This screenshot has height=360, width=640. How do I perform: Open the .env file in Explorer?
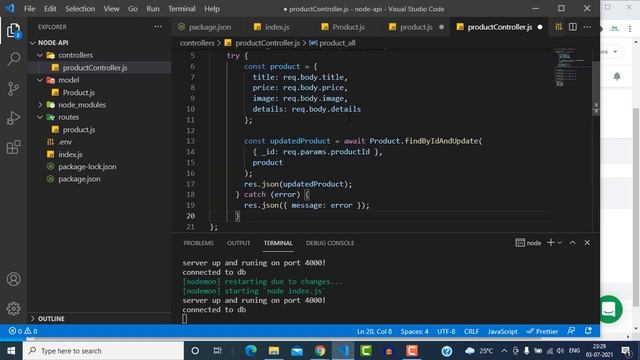pyautogui.click(x=65, y=142)
